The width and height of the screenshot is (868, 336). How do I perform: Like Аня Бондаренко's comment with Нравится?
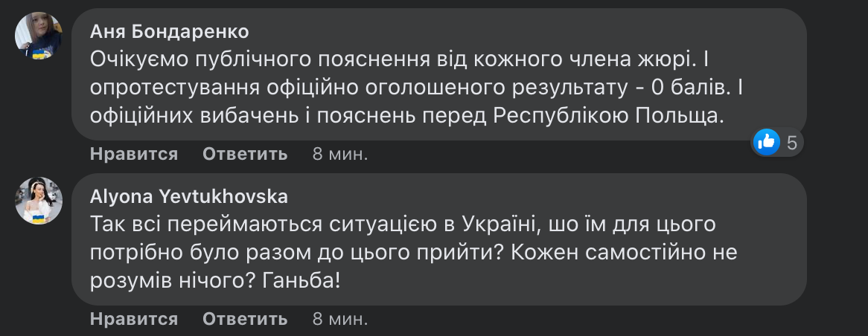coord(134,154)
